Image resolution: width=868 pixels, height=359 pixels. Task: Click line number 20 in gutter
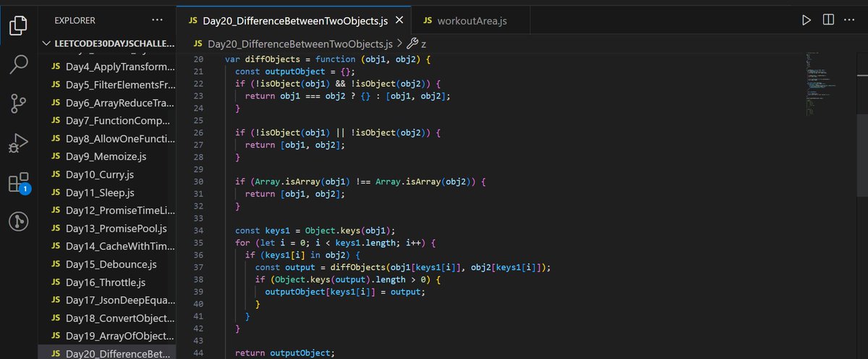pos(199,59)
